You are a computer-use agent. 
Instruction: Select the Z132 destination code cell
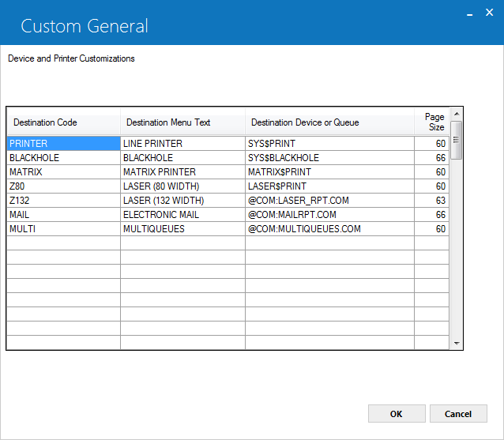pyautogui.click(x=64, y=200)
